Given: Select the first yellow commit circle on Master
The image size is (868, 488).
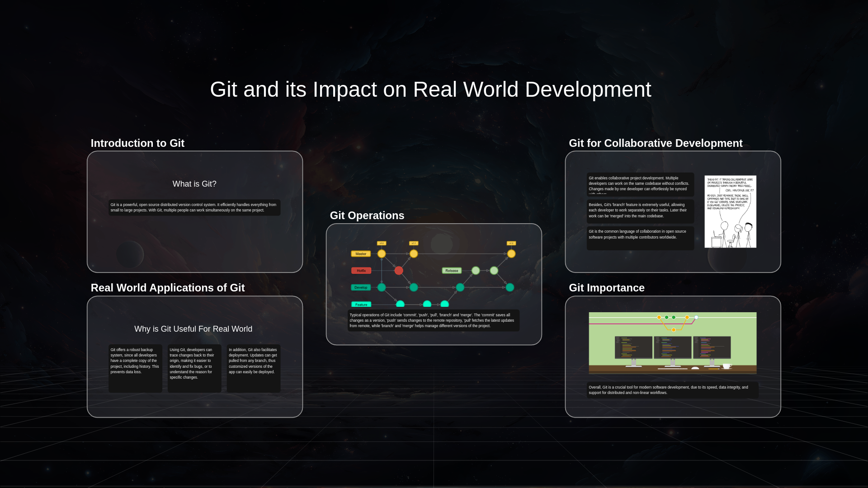Looking at the screenshot, I should click(382, 253).
